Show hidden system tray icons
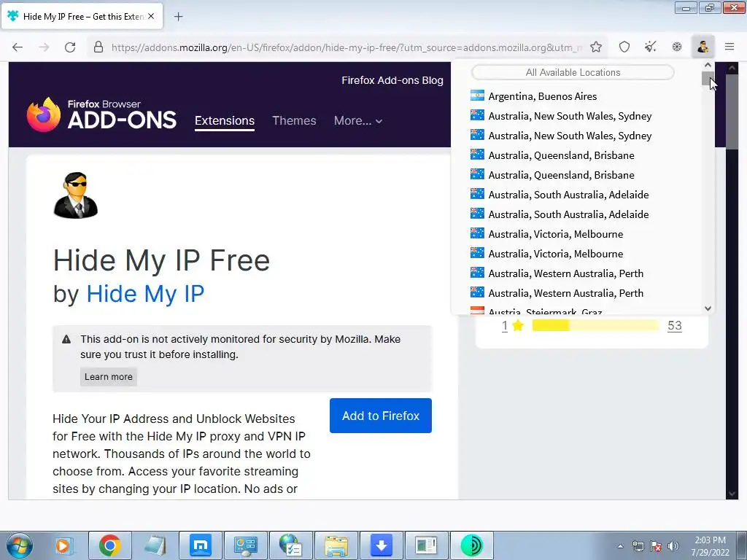The width and height of the screenshot is (747, 560). 620,546
